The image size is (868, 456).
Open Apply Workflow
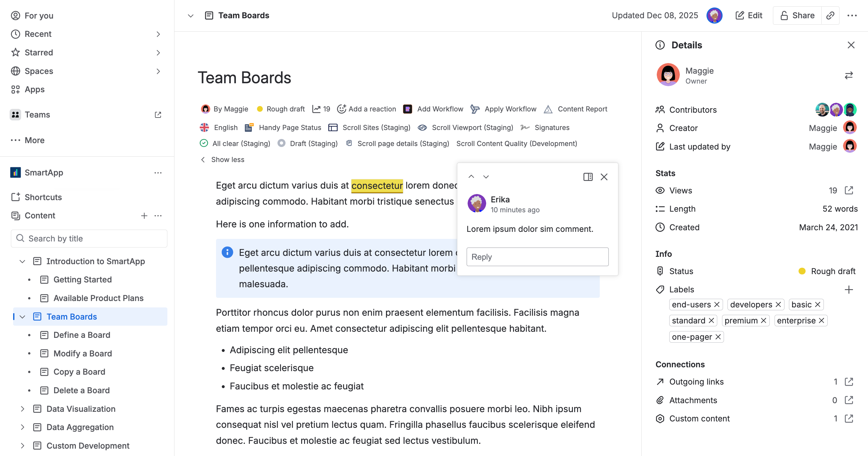[x=504, y=109]
